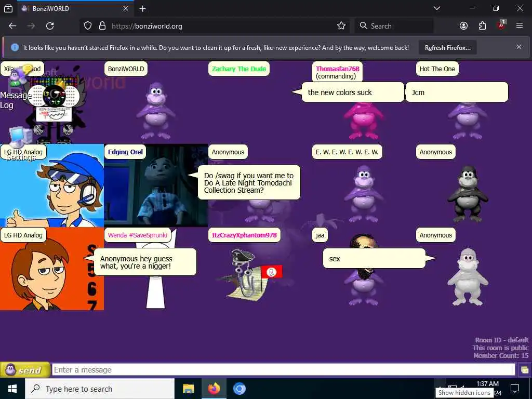532x399 pixels.
Task: Click the 'the new colors suck' speech bubble
Action: point(352,92)
